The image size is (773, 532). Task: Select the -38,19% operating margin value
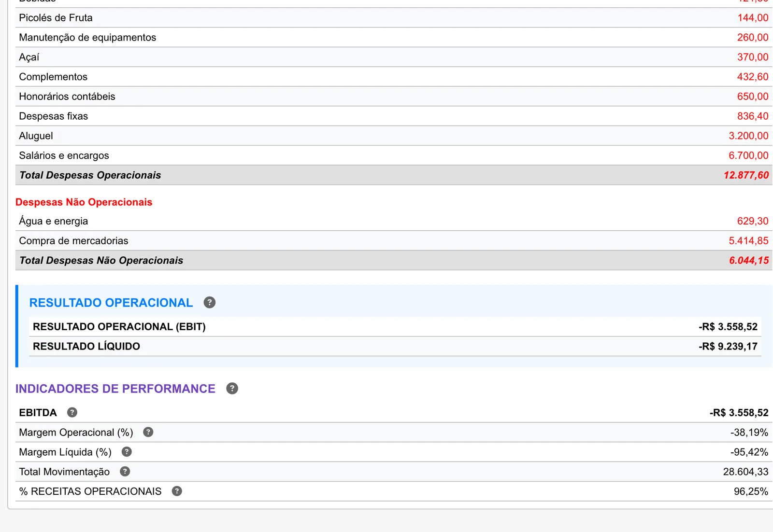(x=749, y=433)
